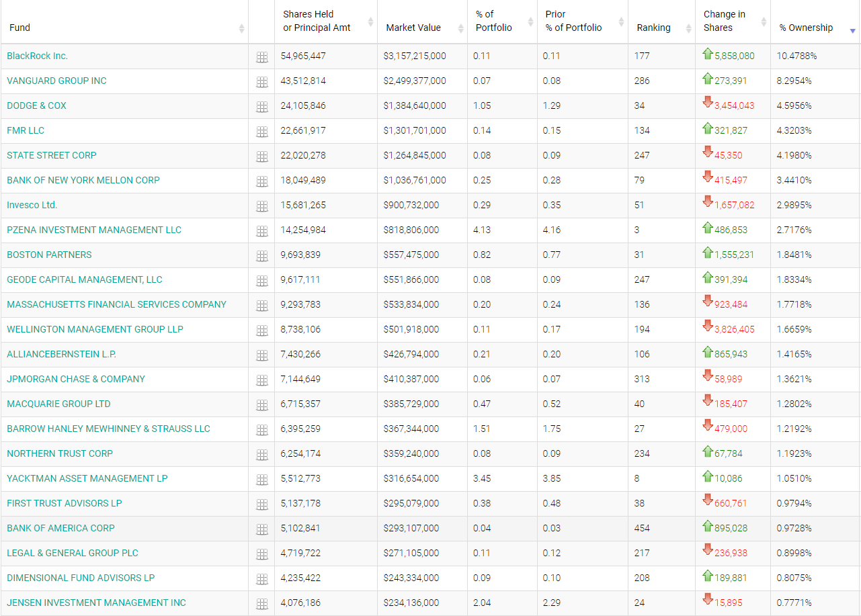
Task: Click BOSTON PARTNERS grid icon
Action: point(262,256)
